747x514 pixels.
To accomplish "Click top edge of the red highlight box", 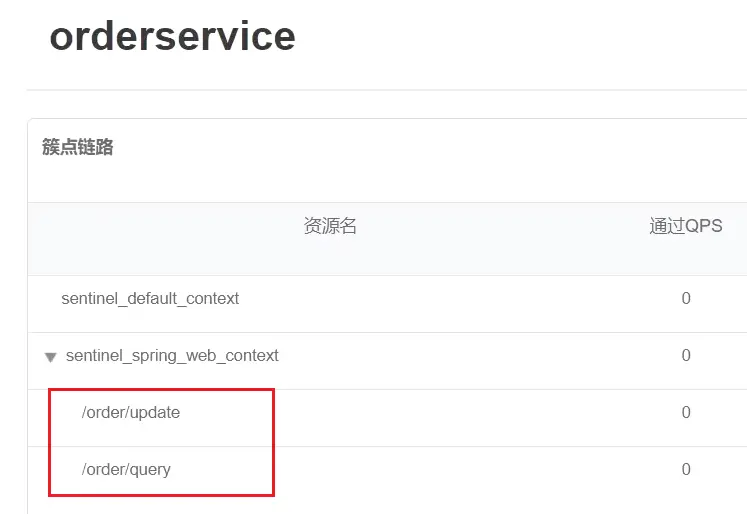I will 161,391.
